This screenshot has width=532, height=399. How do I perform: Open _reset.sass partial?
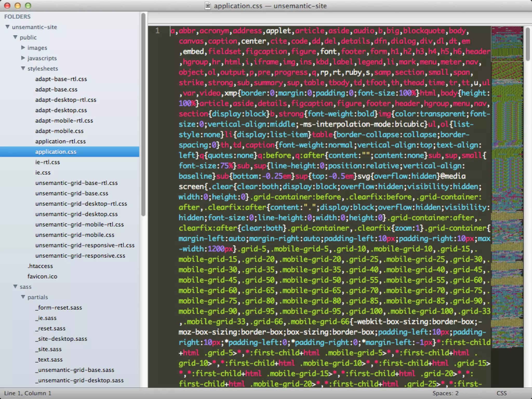(50, 328)
